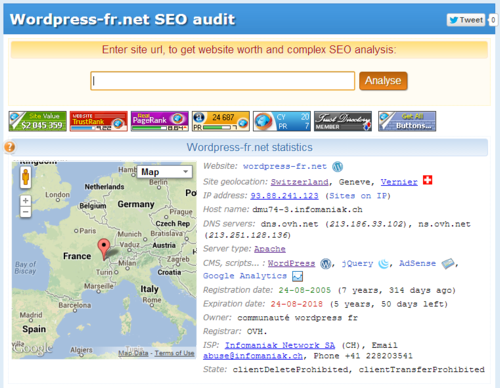Image resolution: width=500 pixels, height=388 pixels.
Task: Open the Website TrustRank badge
Action: [99, 121]
